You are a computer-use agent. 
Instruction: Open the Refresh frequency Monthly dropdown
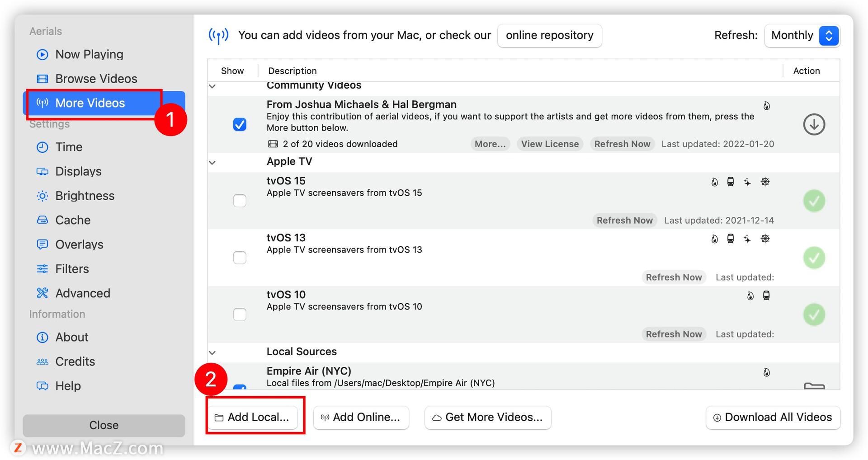click(x=802, y=35)
